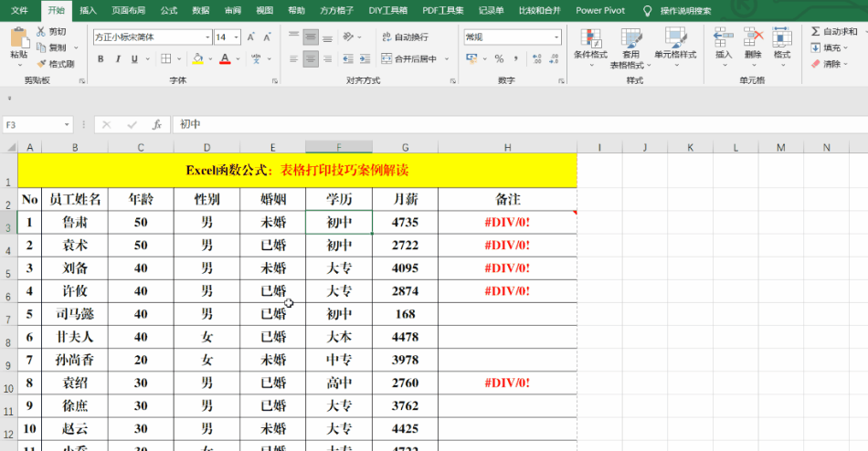868x451 pixels.
Task: Open the borders icon in font group
Action: coord(166,58)
